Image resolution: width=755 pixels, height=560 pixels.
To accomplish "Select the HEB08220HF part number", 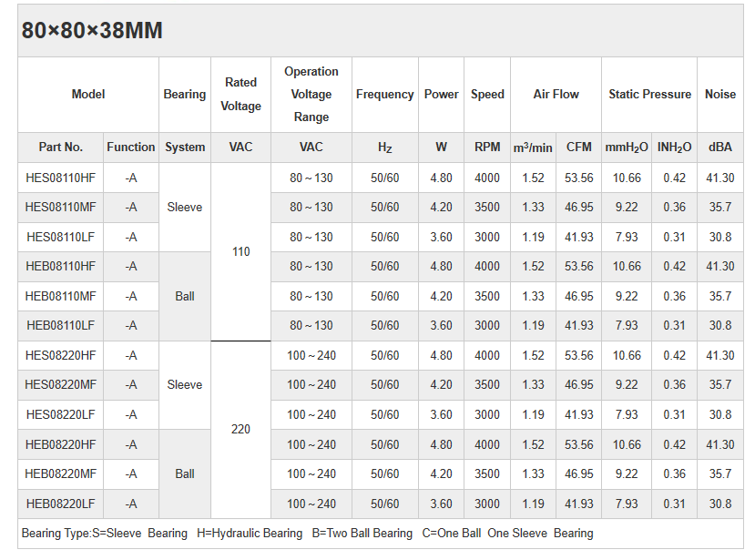I will tap(61, 444).
